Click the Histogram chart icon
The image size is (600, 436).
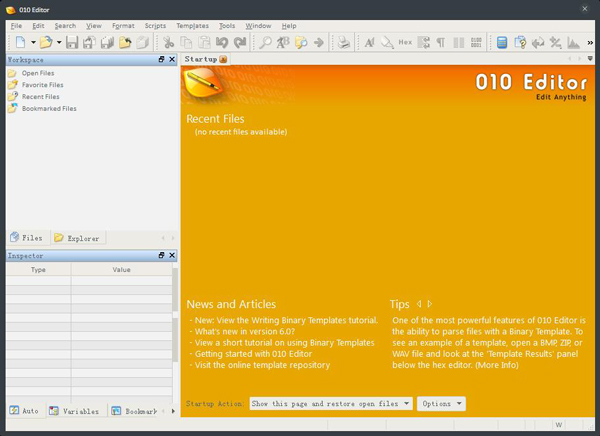[x=573, y=42]
